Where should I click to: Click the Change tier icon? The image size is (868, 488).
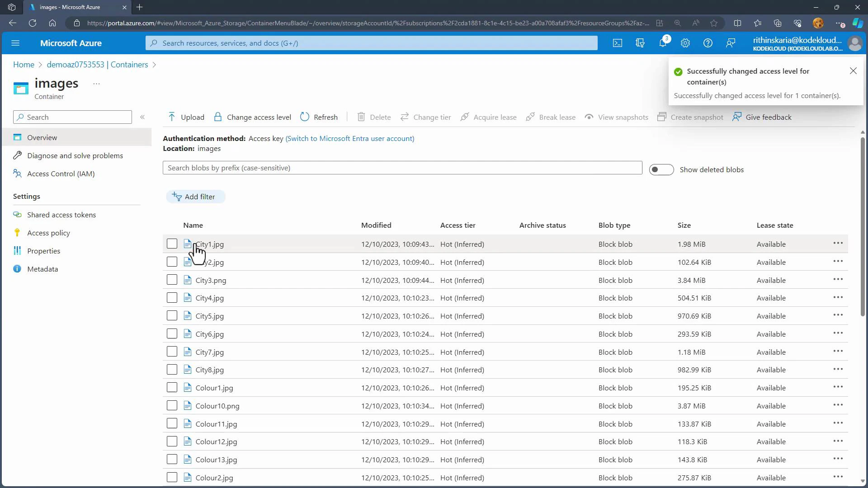point(405,117)
